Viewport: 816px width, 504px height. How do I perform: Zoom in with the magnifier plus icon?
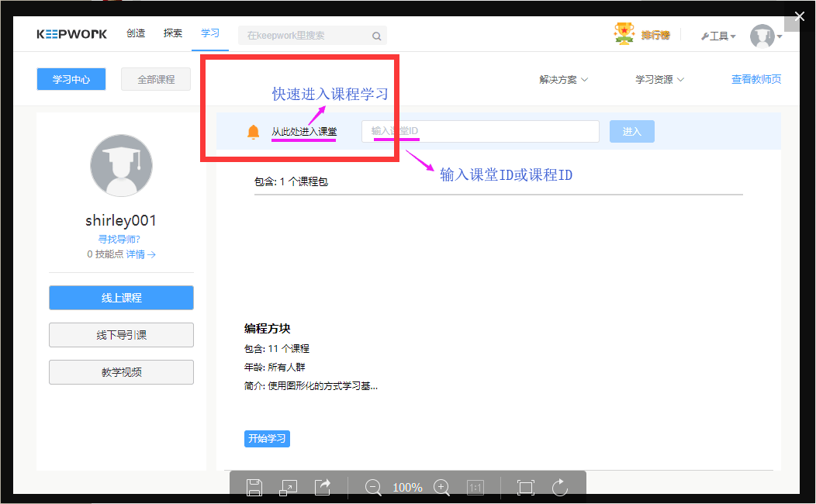[x=441, y=487]
